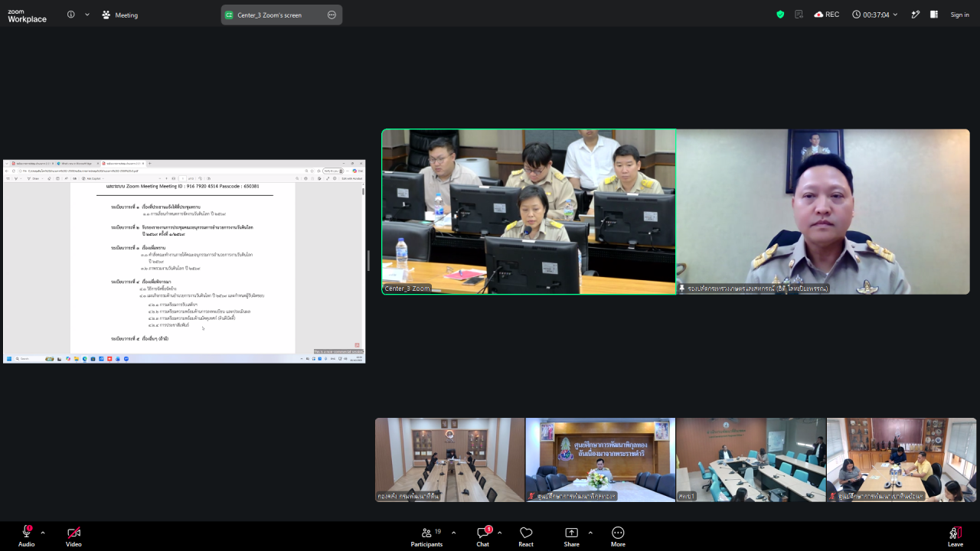Select the thumbnail with the yellow-shirted participant
Viewport: 980px width, 551px height.
[901, 460]
